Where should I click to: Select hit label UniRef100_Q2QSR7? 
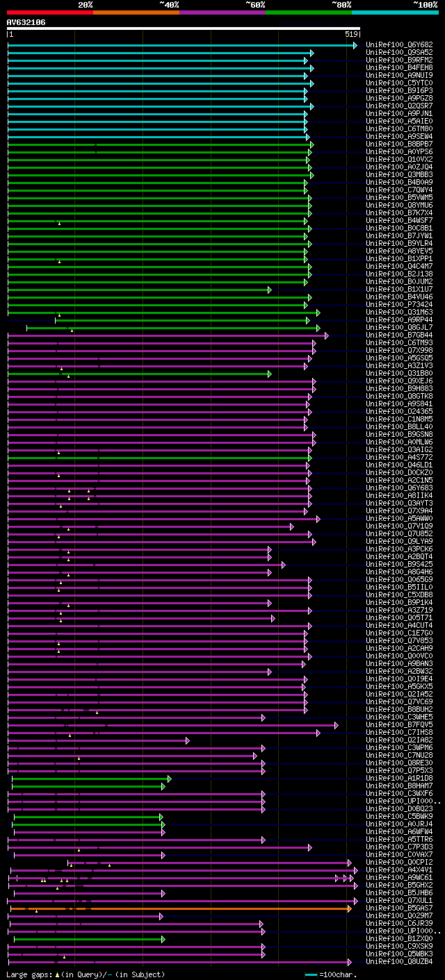[399, 106]
